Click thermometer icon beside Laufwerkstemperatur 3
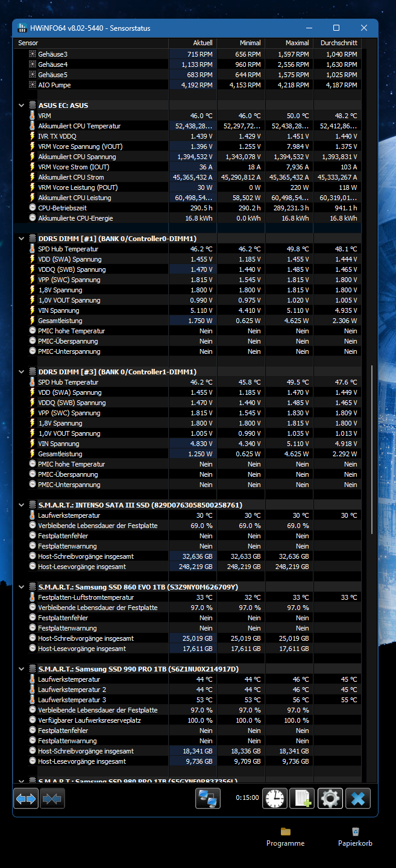Screen dimensions: 396x868 (x=33, y=700)
